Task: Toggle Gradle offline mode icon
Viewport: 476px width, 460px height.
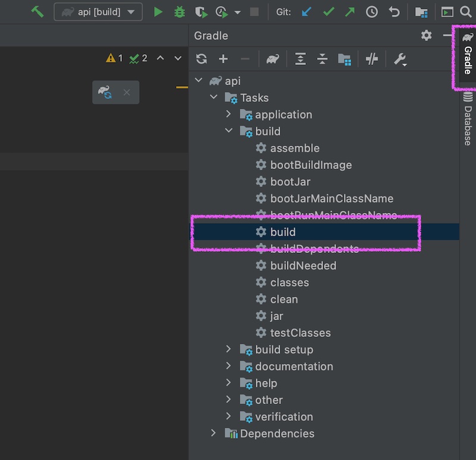Action: click(372, 59)
